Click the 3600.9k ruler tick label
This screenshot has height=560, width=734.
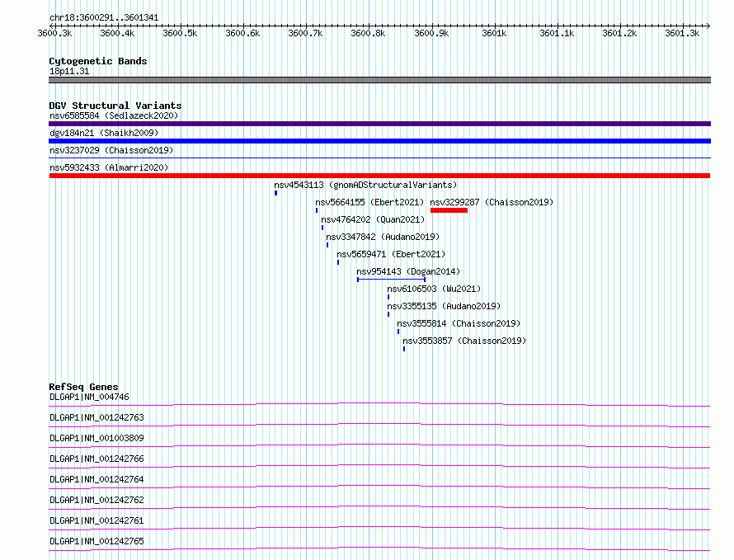coord(431,33)
